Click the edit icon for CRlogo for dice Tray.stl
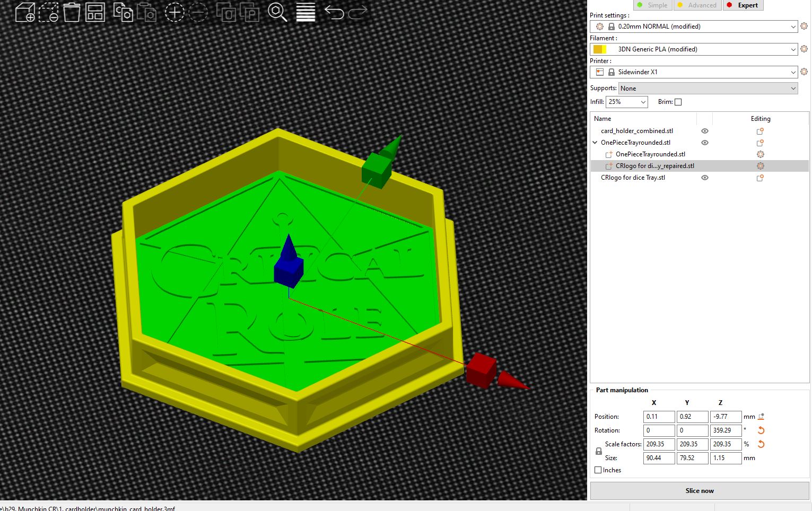812x511 pixels. [760, 178]
